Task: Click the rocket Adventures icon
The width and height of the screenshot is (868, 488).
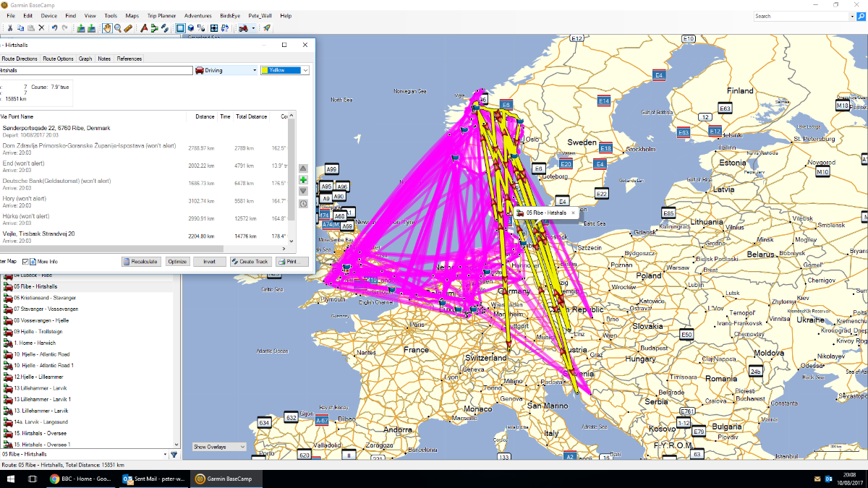Action: 267,28
